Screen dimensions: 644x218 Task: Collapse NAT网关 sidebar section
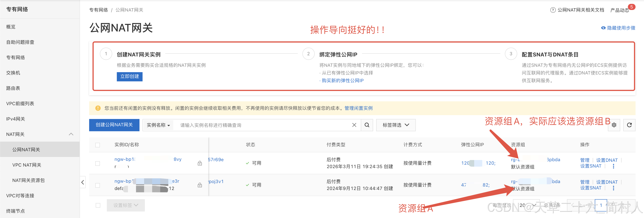[71, 134]
